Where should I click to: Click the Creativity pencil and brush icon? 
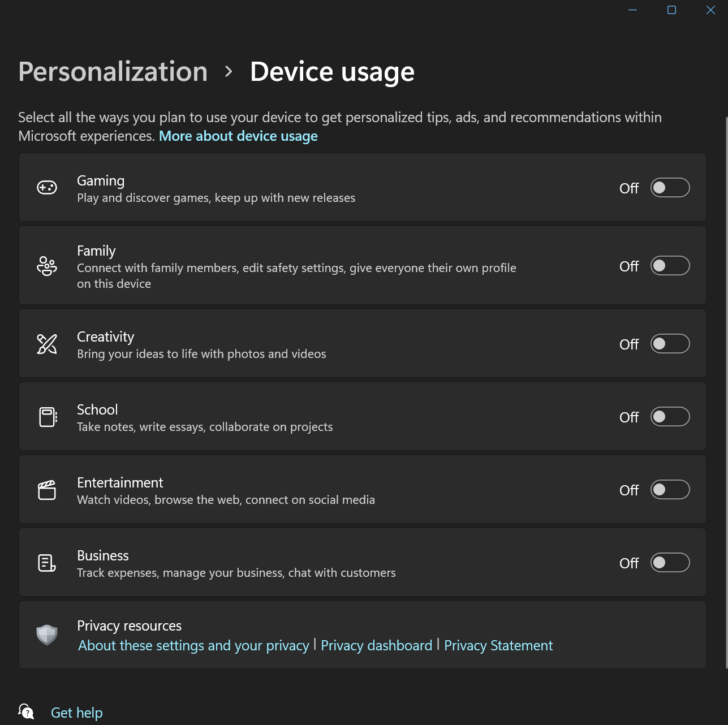47,344
